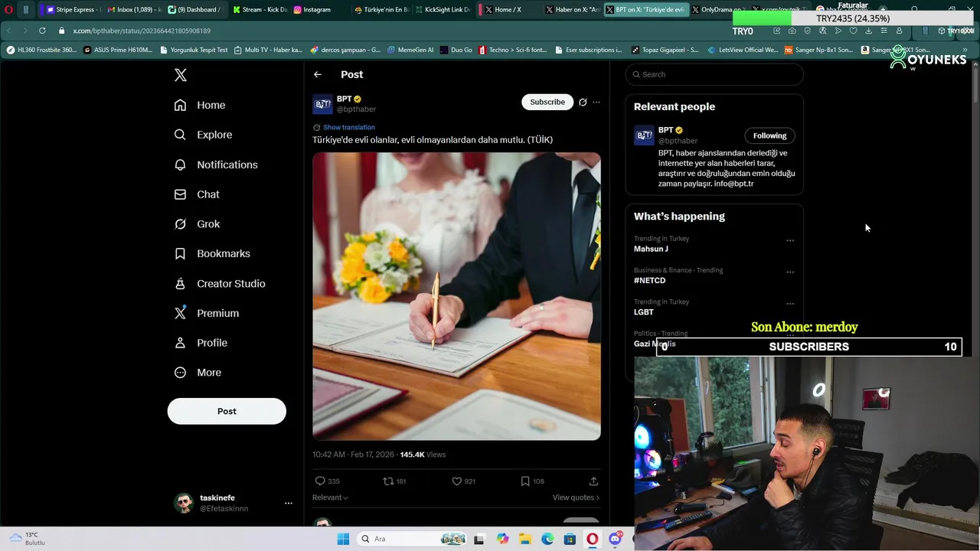Open Bookmarks in the sidebar
The image size is (980, 551).
[212, 253]
